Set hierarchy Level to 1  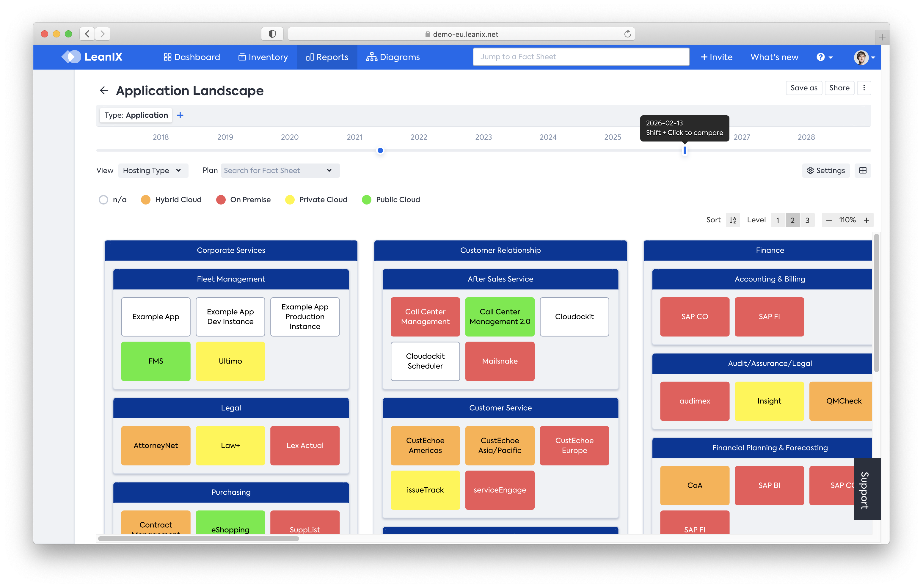pos(778,220)
